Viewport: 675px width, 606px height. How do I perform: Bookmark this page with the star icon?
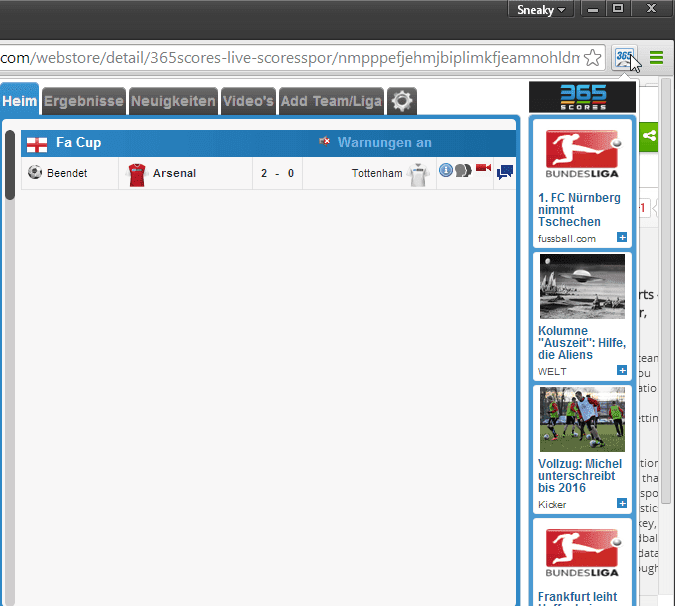593,58
